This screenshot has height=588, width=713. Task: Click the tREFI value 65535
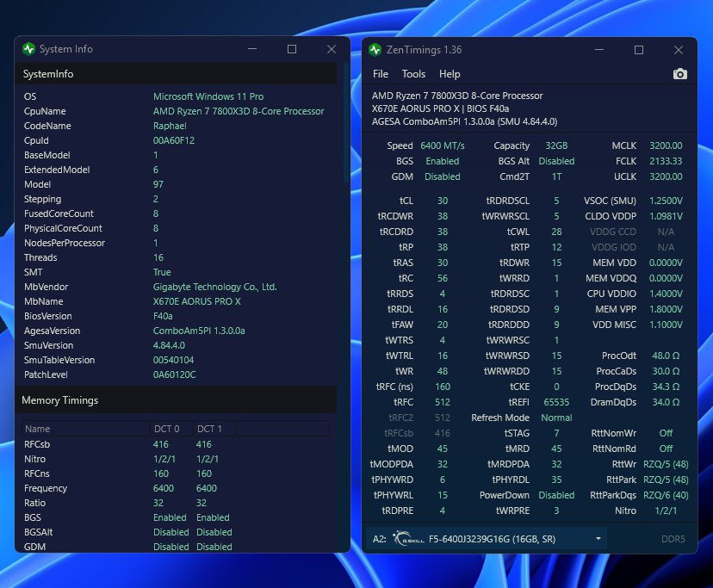(556, 402)
